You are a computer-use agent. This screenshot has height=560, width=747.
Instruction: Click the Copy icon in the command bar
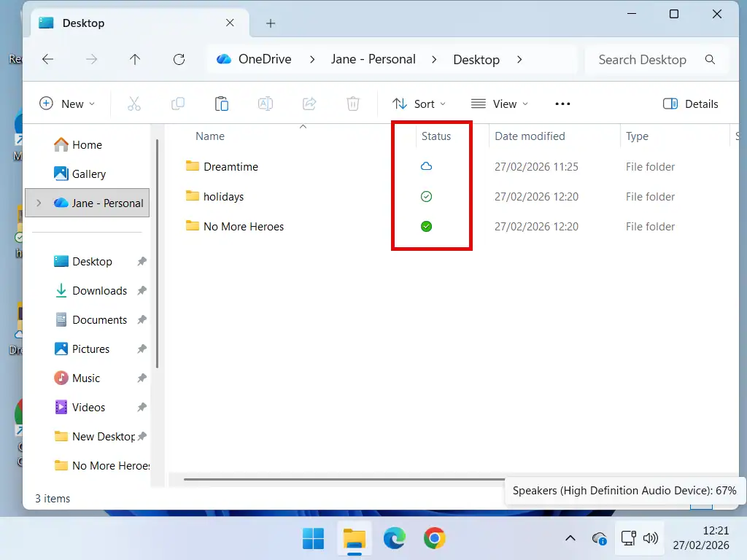point(178,104)
